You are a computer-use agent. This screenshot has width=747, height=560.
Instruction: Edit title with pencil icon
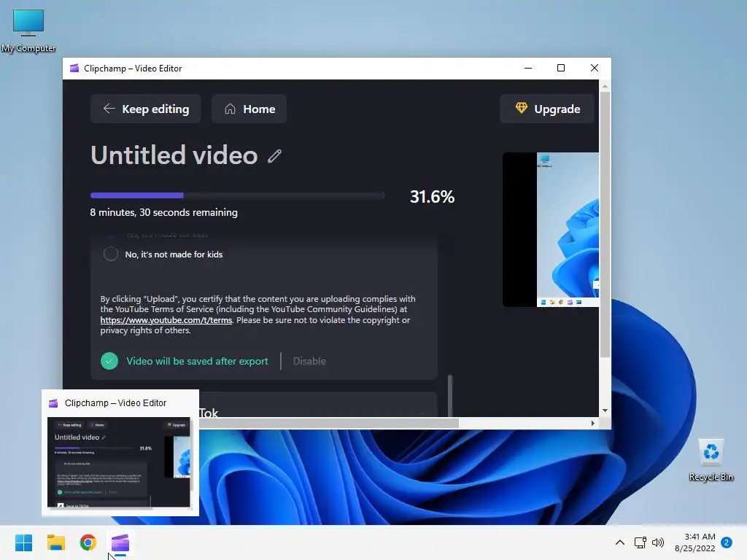click(274, 156)
